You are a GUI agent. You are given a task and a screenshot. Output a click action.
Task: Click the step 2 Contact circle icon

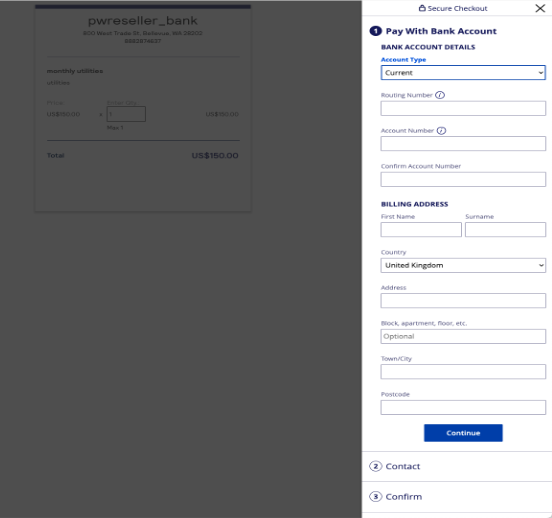(x=375, y=466)
